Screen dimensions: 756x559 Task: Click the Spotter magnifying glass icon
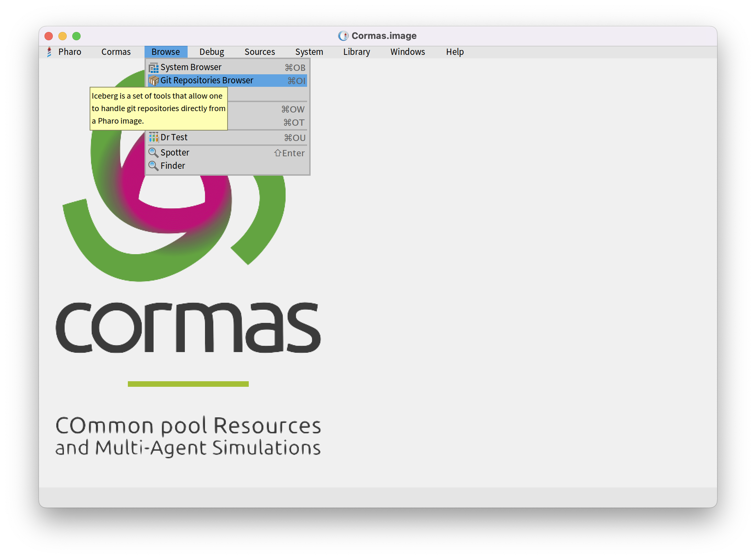[153, 153]
